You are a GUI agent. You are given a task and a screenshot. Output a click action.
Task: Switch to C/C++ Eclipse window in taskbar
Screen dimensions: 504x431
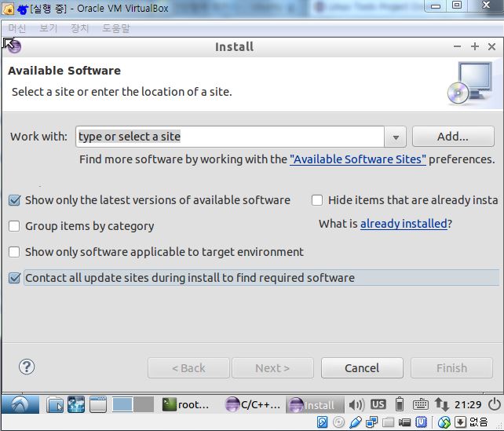pos(253,404)
